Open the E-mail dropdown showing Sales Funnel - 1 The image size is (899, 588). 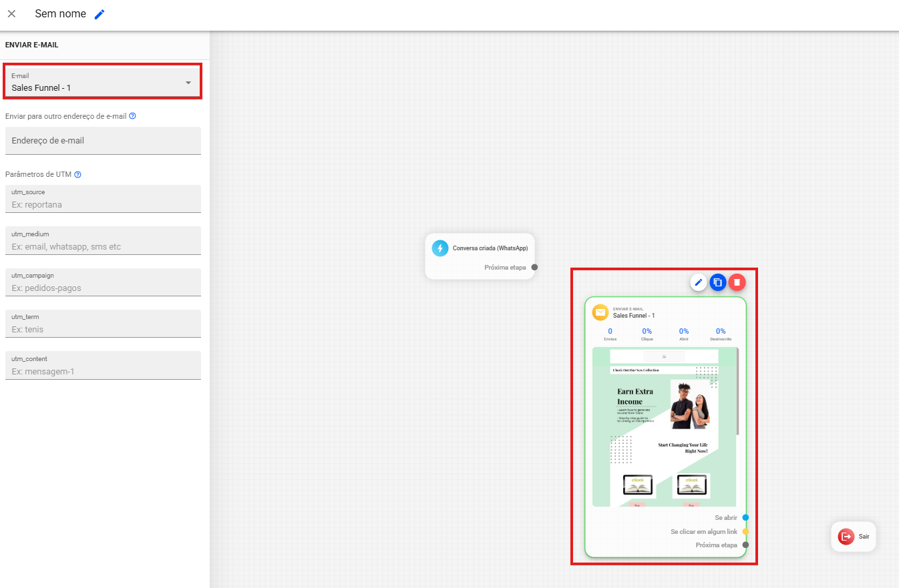point(103,82)
